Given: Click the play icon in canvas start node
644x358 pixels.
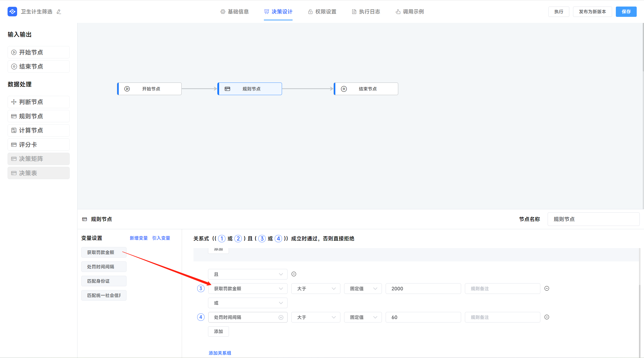Looking at the screenshot, I should pyautogui.click(x=127, y=89).
